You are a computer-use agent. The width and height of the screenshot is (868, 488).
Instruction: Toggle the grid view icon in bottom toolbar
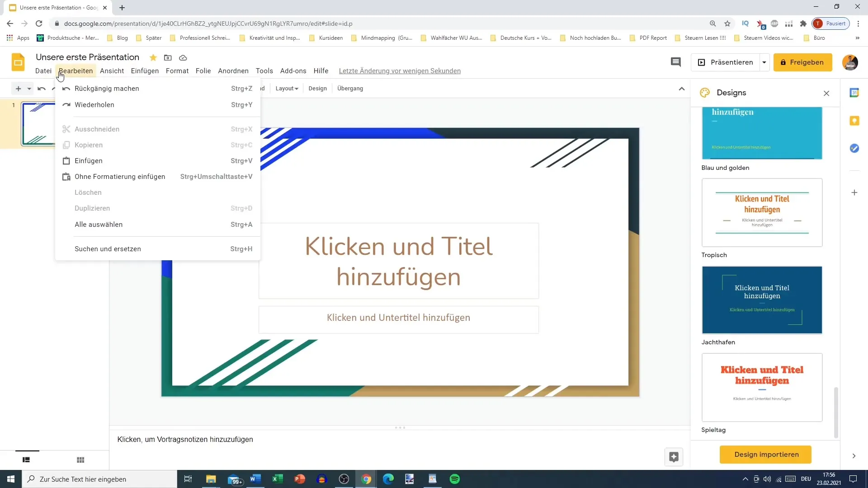[80, 460]
